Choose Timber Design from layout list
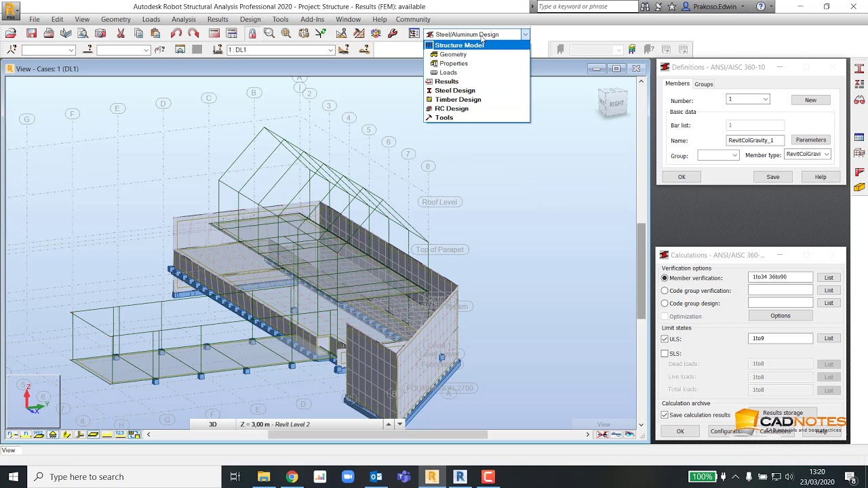This screenshot has height=488, width=868. (458, 100)
